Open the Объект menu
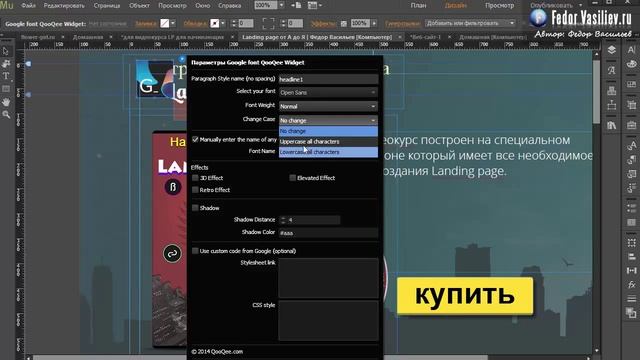The width and height of the screenshot is (640, 360). click(x=139, y=6)
